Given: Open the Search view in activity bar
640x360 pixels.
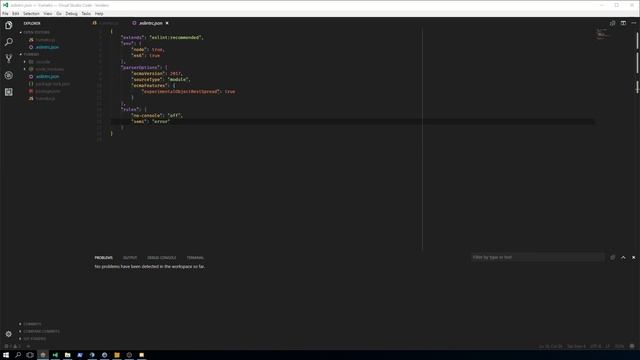Looking at the screenshot, I should coord(9,42).
